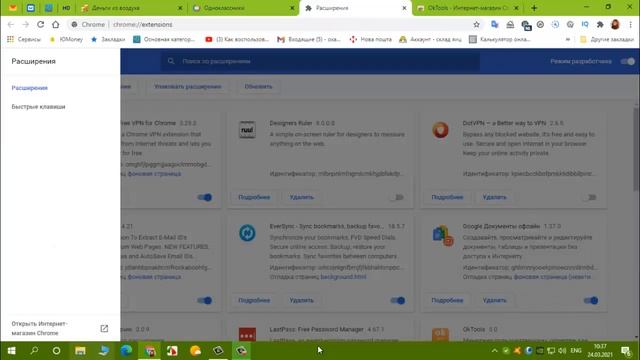The image size is (640, 360).
Task: Click Удалить for Google Документы офлайн
Action: tap(495, 300)
